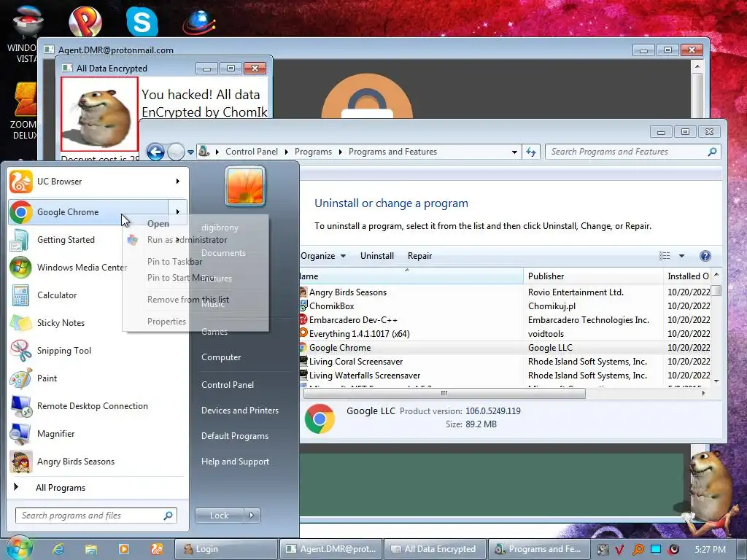Image resolution: width=747 pixels, height=560 pixels.
Task: Open the recent pages dropdown arrow
Action: [190, 152]
